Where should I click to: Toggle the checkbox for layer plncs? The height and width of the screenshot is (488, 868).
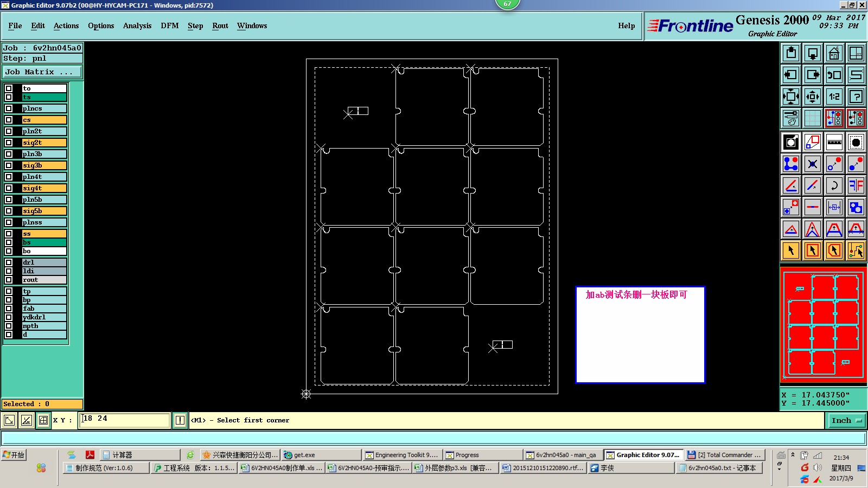[x=9, y=108]
